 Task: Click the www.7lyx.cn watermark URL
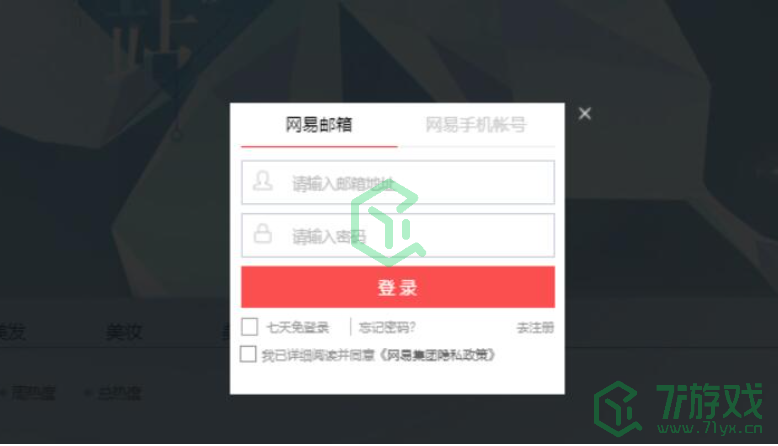pos(710,428)
